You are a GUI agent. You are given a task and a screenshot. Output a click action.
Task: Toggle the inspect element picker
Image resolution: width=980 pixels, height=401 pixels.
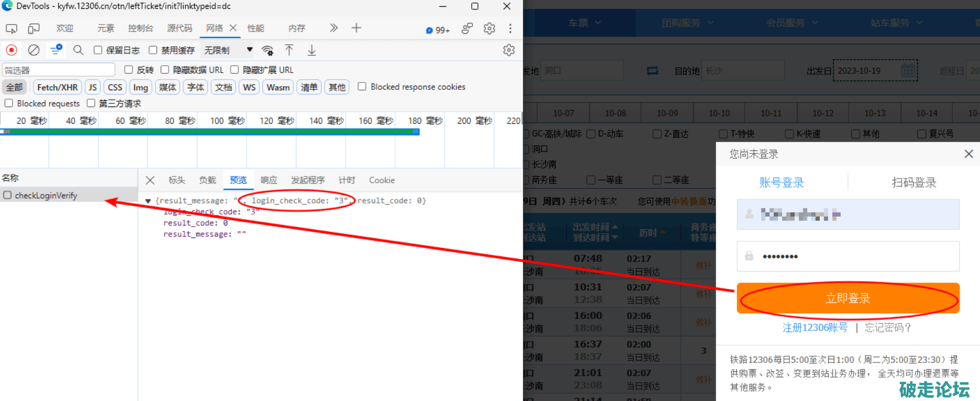[x=11, y=28]
